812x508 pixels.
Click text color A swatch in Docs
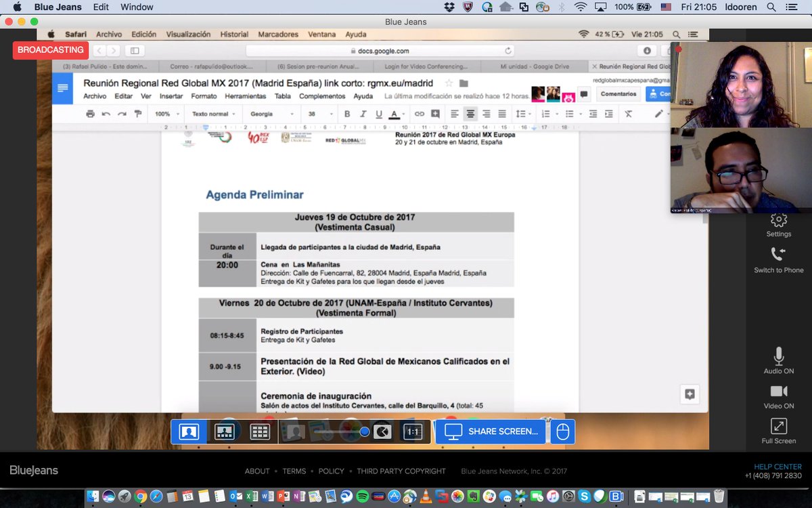tap(394, 114)
